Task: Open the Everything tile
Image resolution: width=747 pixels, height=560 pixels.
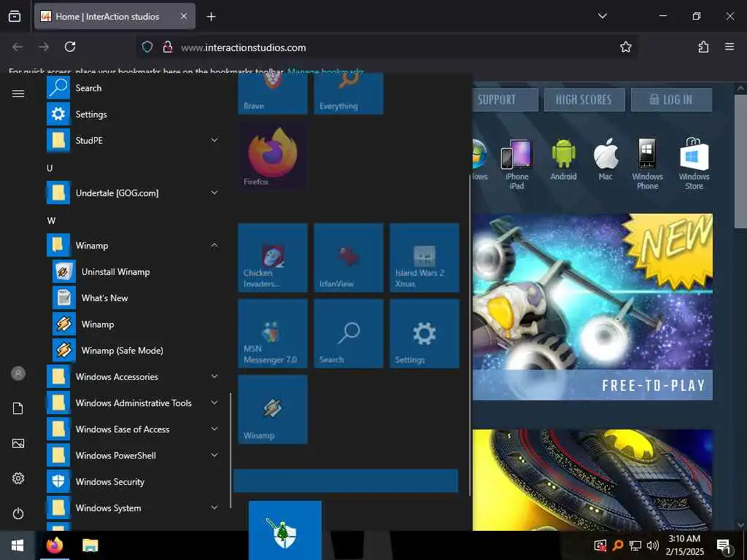Action: [x=349, y=94]
